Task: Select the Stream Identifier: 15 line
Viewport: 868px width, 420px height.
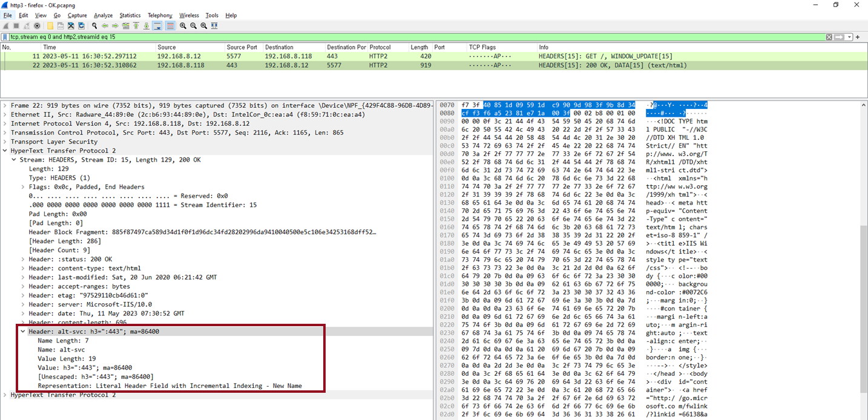Action: [143, 205]
